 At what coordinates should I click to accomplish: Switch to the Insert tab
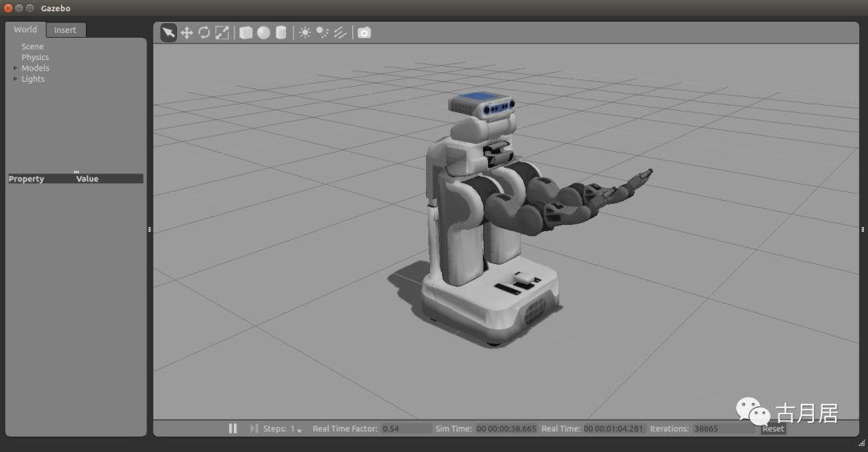[x=65, y=30]
